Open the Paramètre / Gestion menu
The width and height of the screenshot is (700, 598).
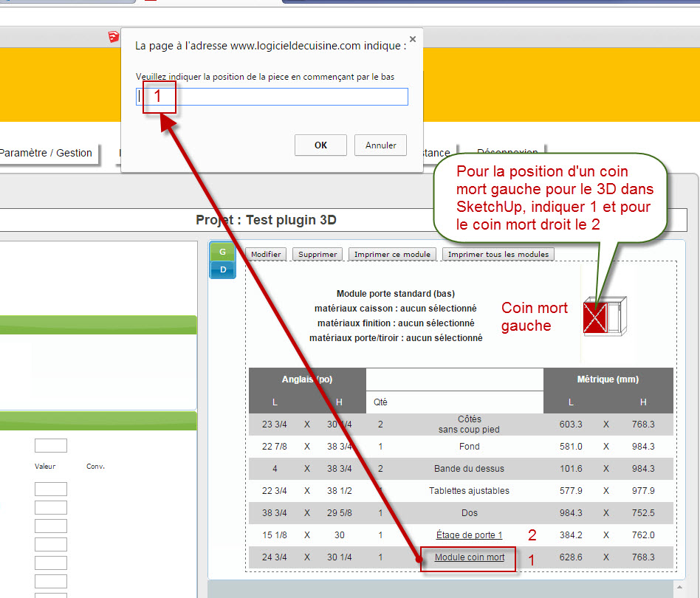46,153
